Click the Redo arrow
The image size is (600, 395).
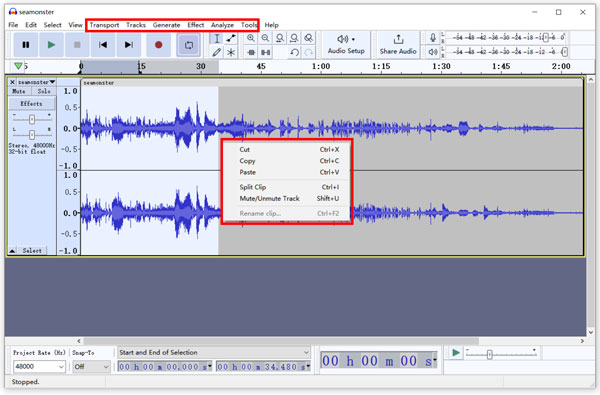308,52
